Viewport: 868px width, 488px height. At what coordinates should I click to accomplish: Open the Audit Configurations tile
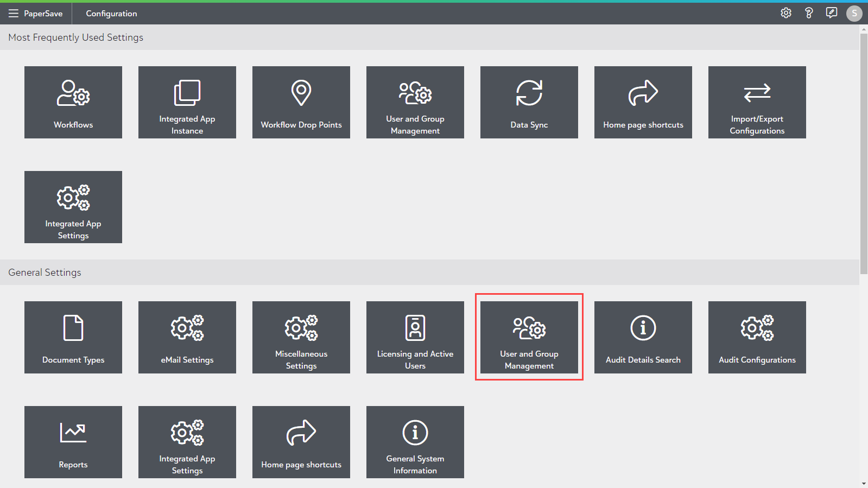tap(757, 337)
